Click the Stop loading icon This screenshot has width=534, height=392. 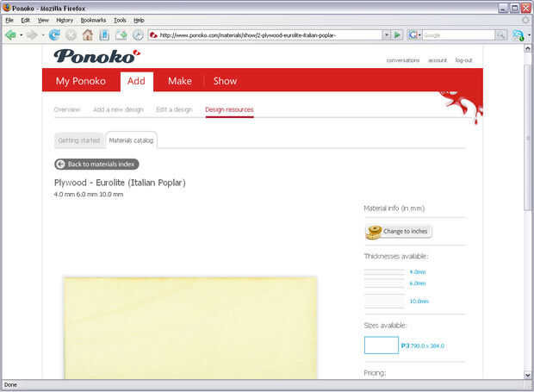point(71,34)
